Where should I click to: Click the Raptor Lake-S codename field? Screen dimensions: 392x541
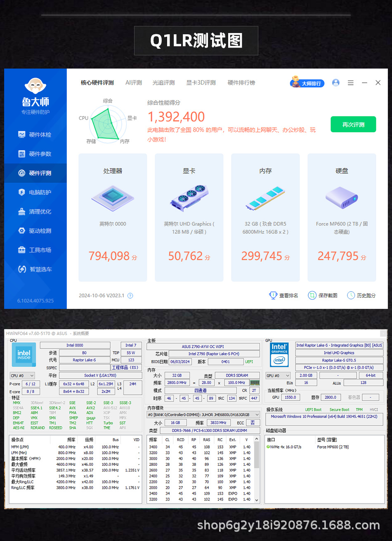coord(84,360)
